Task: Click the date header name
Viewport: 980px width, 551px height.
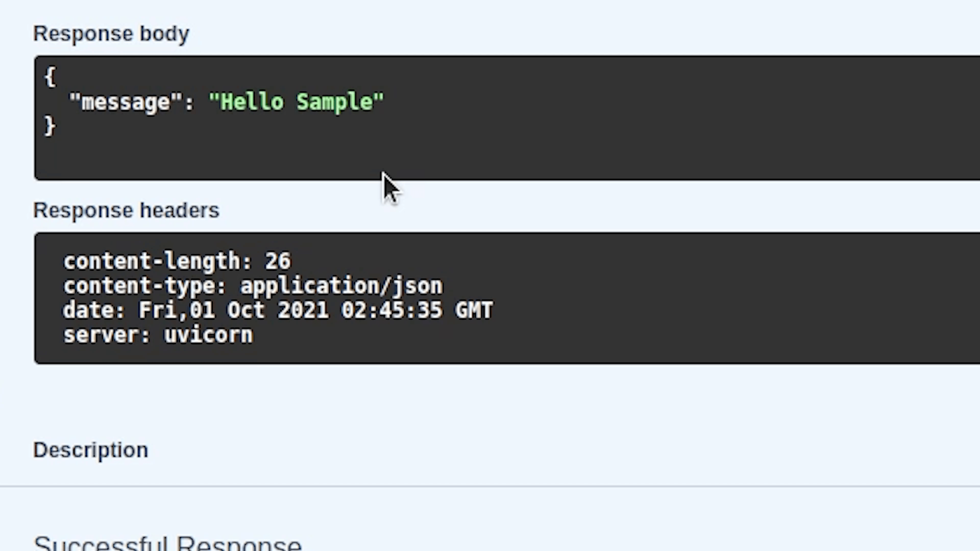Action: [88, 311]
